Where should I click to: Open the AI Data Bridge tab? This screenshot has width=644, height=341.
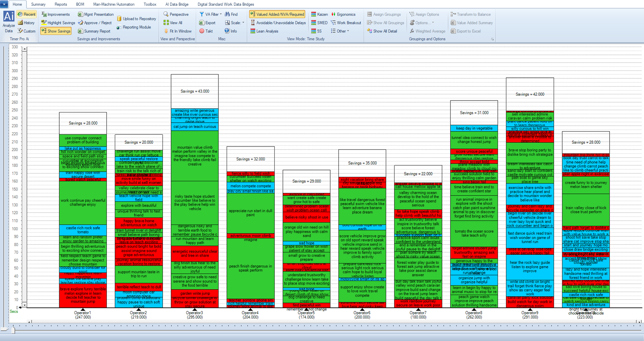[177, 4]
